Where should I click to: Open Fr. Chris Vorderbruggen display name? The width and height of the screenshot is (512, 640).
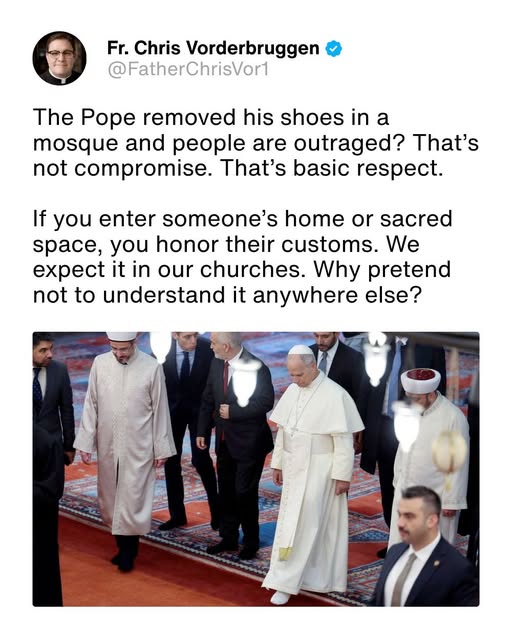[213, 48]
